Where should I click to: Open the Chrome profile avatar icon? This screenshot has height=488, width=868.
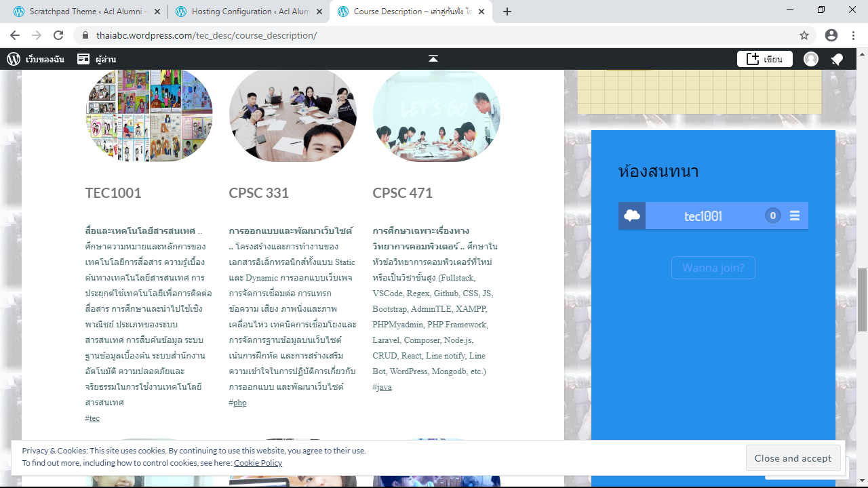point(831,35)
